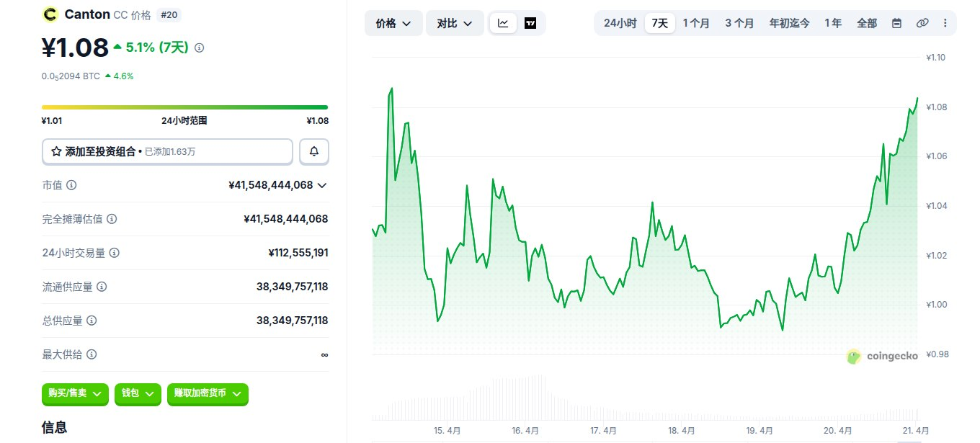The width and height of the screenshot is (980, 443).
Task: Click the info icon beside 7-day change
Action: tap(200, 48)
